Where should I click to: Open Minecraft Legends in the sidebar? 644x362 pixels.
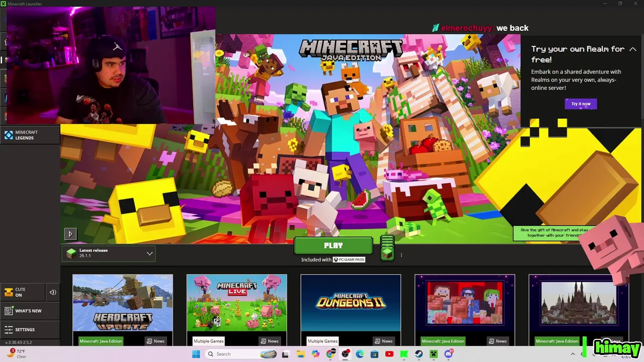pyautogui.click(x=30, y=135)
